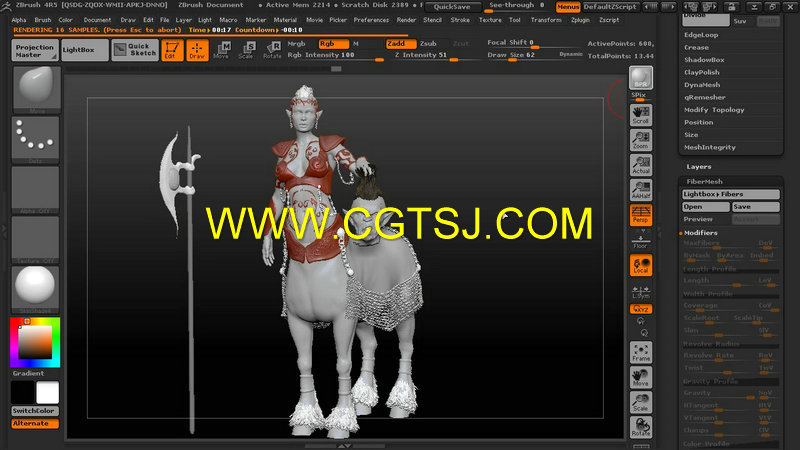Viewport: 800px width, 450px height.
Task: Open LightBox browser
Action: click(84, 50)
